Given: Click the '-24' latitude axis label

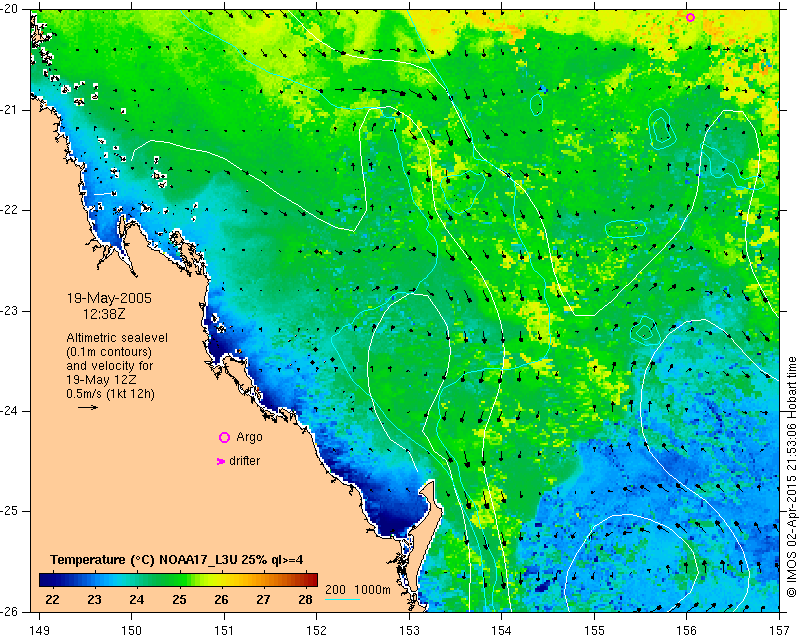Looking at the screenshot, I should pyautogui.click(x=10, y=411).
